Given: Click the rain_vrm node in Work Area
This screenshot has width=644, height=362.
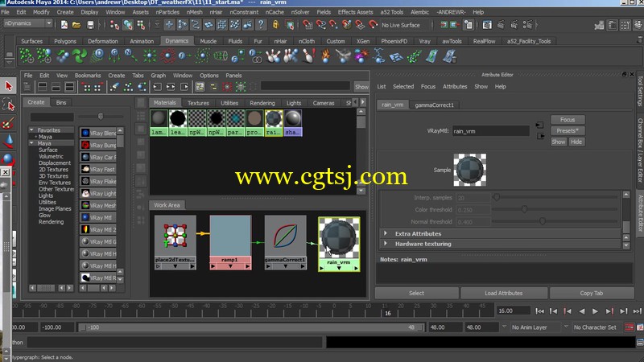Looking at the screenshot, I should [x=339, y=244].
